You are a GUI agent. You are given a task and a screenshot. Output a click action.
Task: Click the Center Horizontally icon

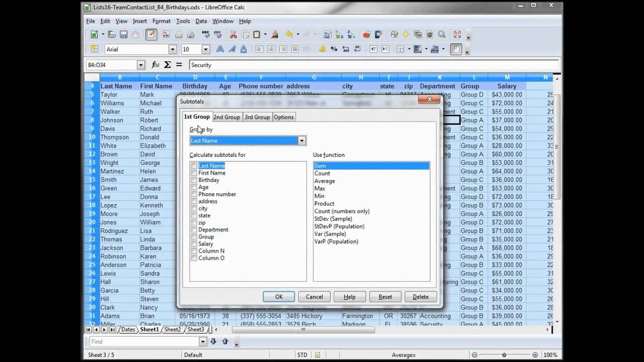tap(272, 49)
